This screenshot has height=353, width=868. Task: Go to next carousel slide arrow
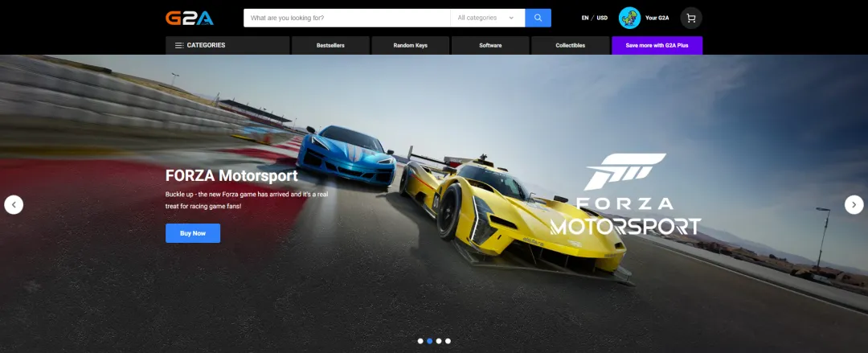point(854,204)
